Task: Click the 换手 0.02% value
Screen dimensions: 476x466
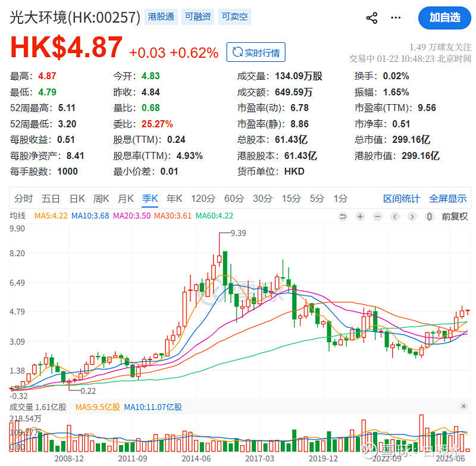Action: (x=396, y=76)
